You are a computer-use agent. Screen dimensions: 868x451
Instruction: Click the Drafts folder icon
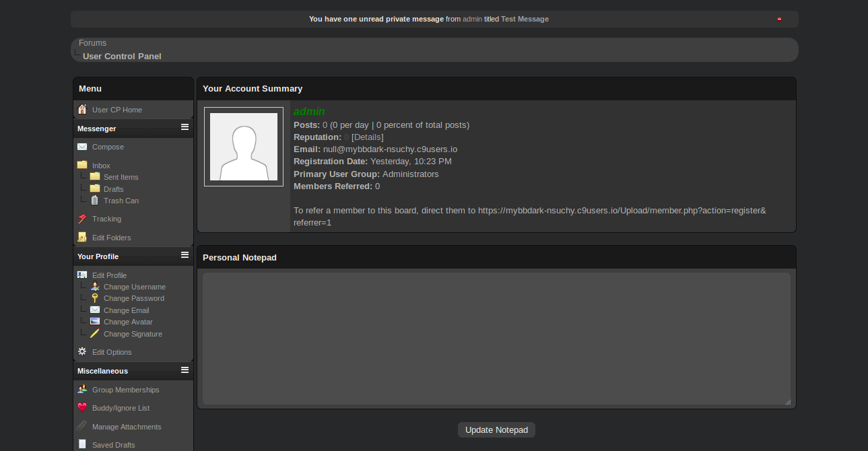[x=95, y=188]
